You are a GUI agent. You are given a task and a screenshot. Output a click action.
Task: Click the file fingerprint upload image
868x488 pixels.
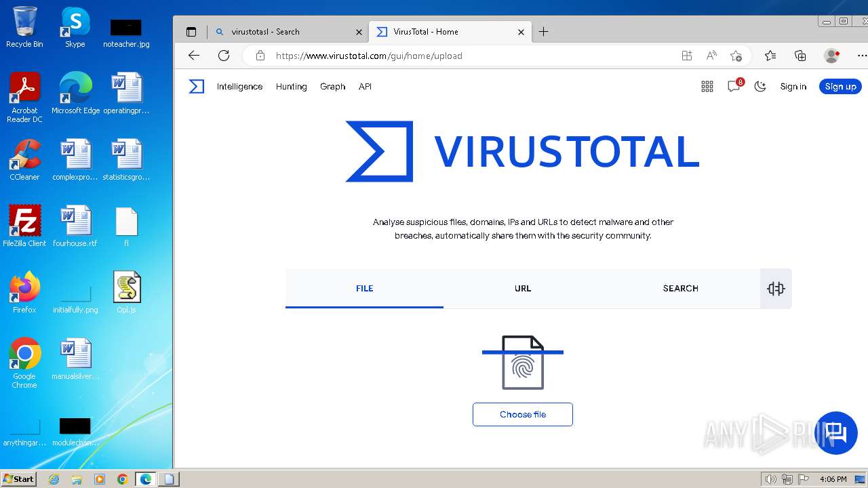tap(523, 362)
